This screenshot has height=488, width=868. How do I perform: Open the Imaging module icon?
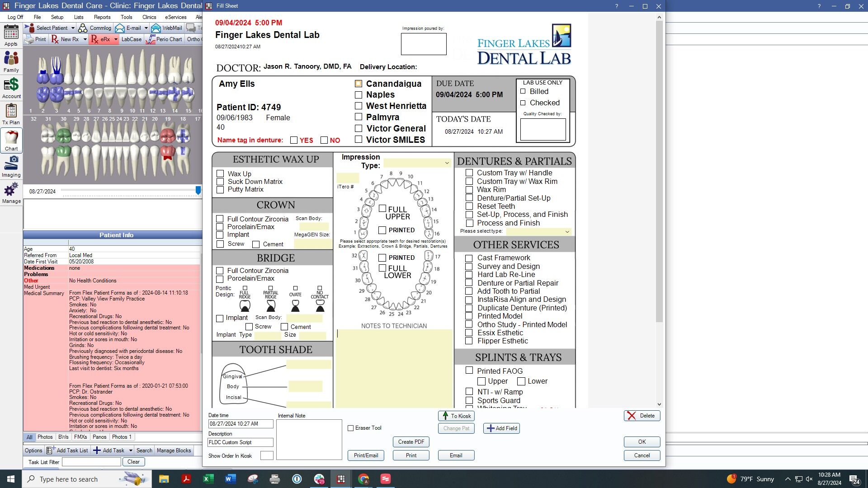[11, 166]
